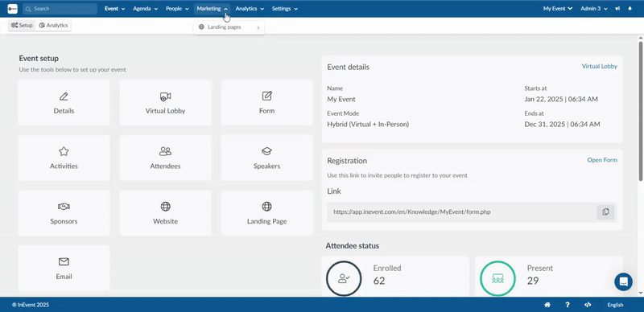This screenshot has width=644, height=312.
Task: Open the Details pencil tile
Action: pyautogui.click(x=64, y=103)
